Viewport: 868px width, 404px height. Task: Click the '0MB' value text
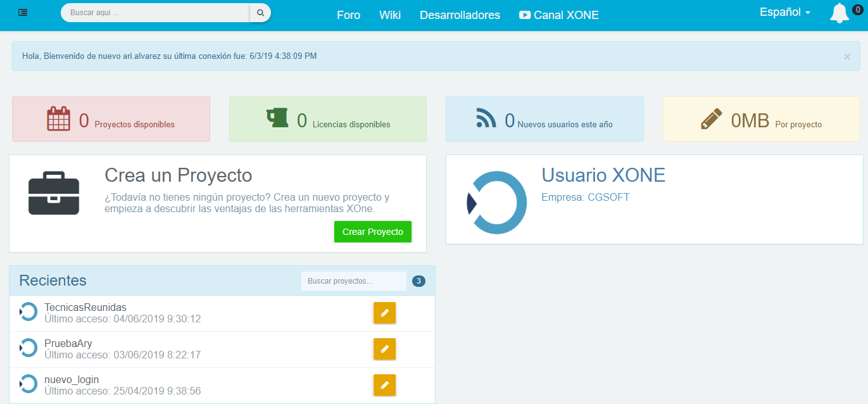click(750, 120)
